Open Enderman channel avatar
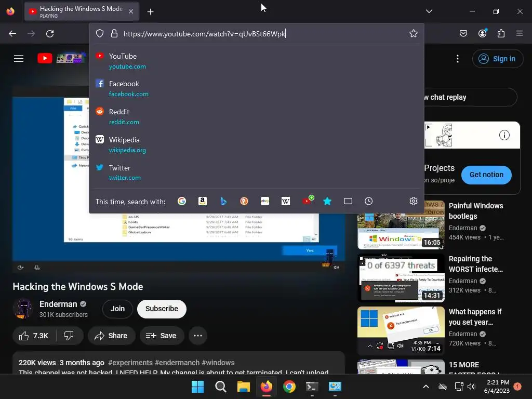Image resolution: width=532 pixels, height=399 pixels. (x=23, y=309)
